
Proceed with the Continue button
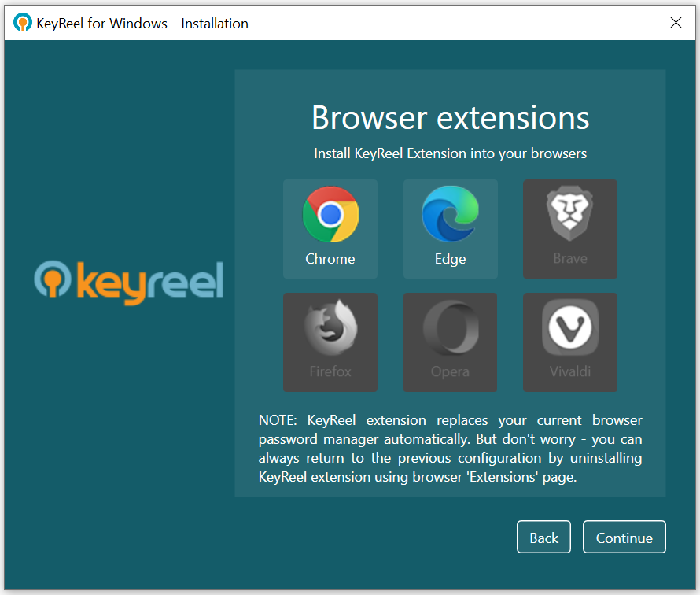[x=624, y=537]
